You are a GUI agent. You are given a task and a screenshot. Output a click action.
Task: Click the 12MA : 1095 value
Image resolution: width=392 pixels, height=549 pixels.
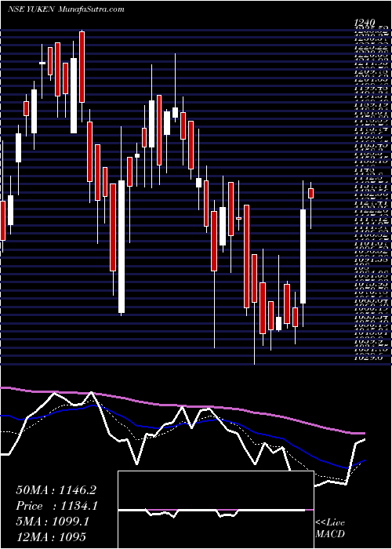point(51,537)
